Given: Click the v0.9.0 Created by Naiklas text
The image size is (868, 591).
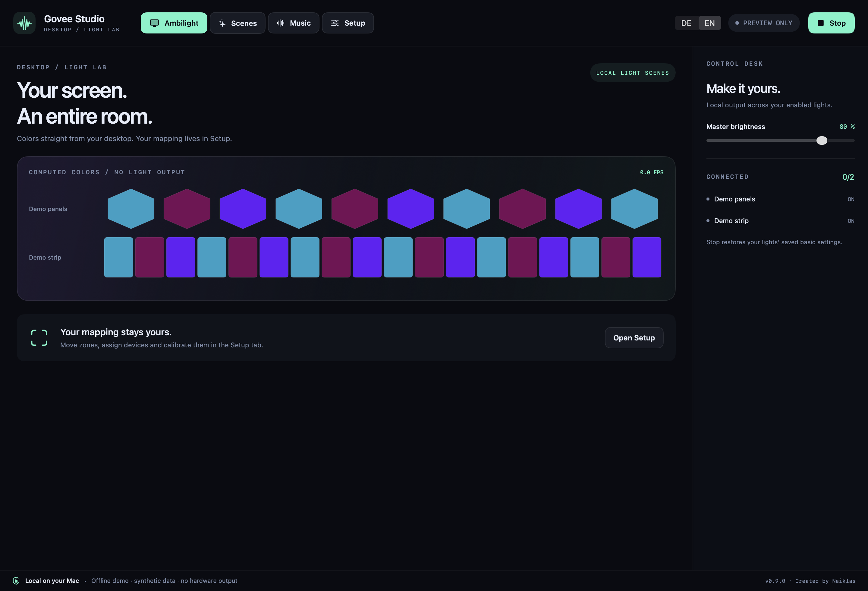Looking at the screenshot, I should pyautogui.click(x=810, y=581).
